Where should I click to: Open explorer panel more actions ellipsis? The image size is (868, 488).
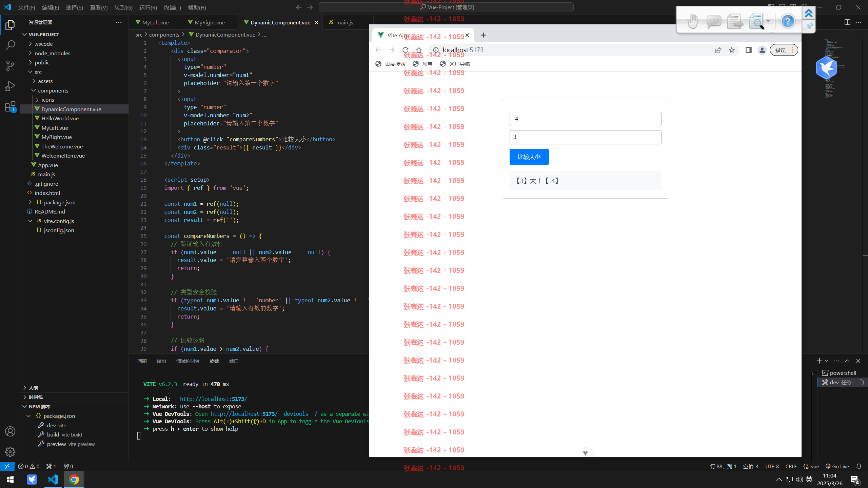point(119,22)
